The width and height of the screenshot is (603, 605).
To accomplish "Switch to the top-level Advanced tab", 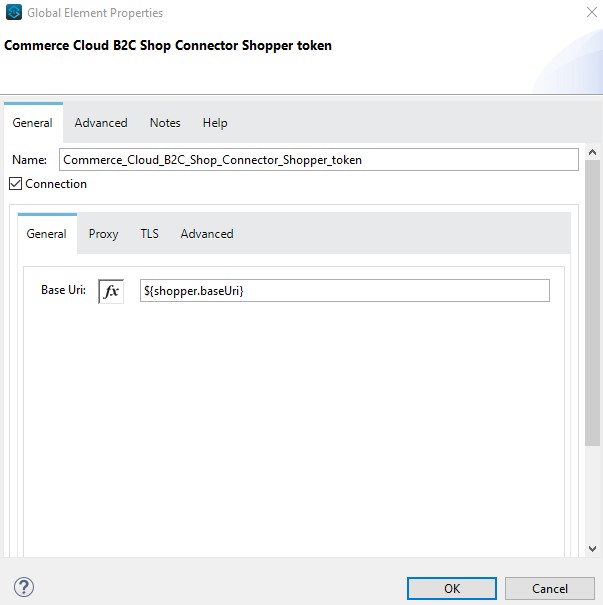I will tap(101, 123).
